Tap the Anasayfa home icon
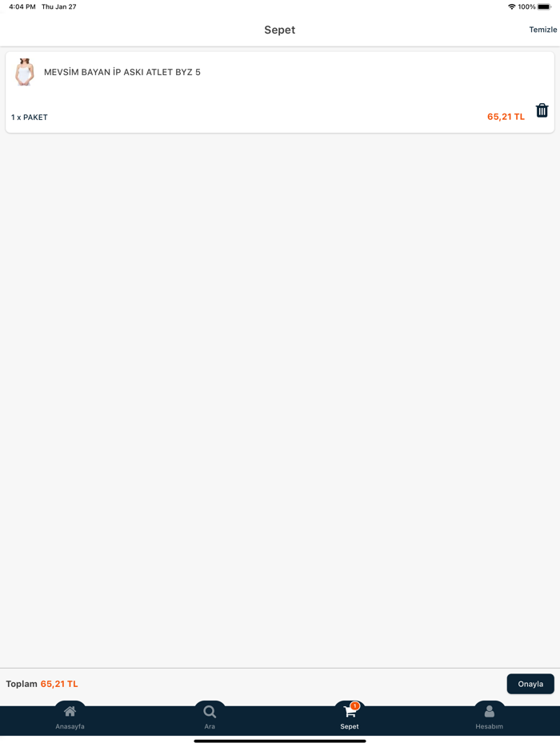Viewport: 560px width, 747px height. [70, 711]
